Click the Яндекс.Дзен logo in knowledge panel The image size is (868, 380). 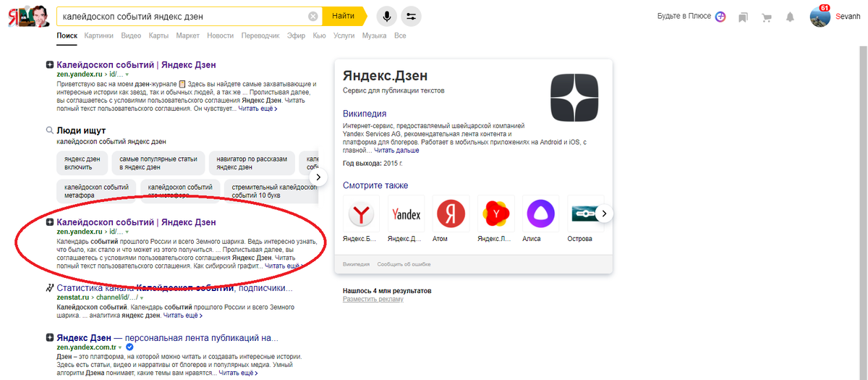click(x=574, y=97)
